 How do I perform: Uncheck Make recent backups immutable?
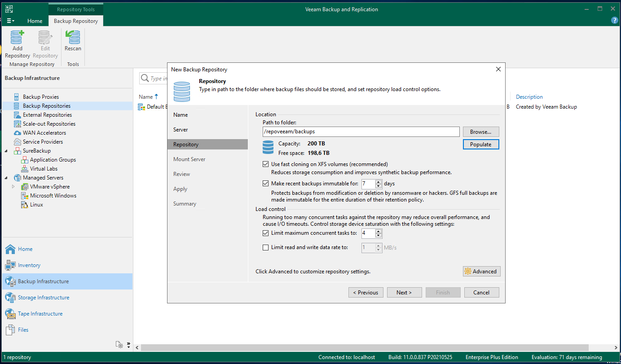click(x=266, y=183)
